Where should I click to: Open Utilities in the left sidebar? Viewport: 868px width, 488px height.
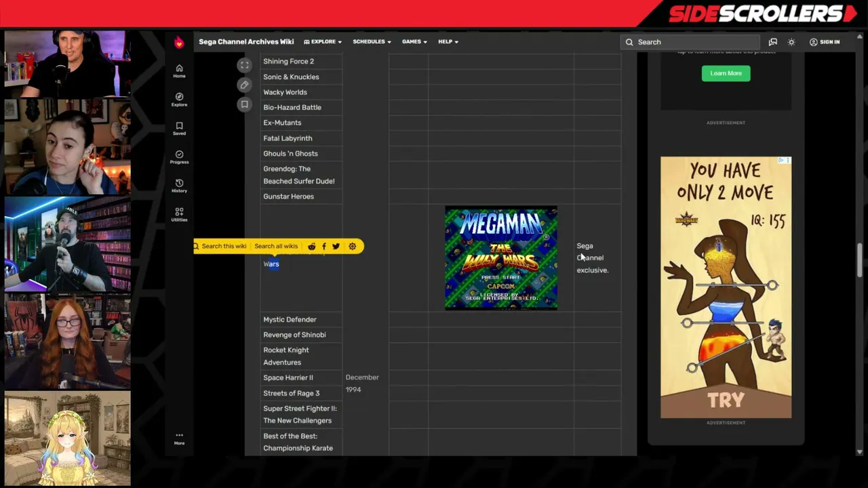coord(179,214)
